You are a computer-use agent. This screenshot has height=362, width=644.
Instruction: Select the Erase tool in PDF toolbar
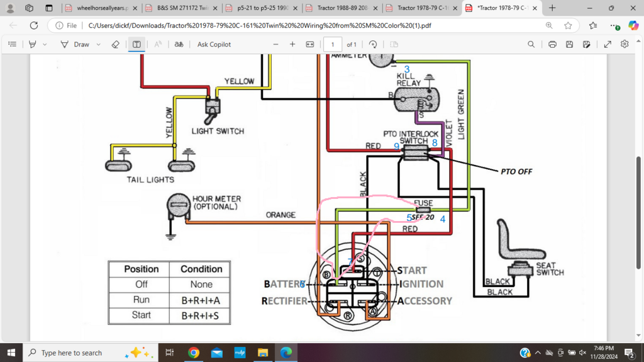(115, 45)
